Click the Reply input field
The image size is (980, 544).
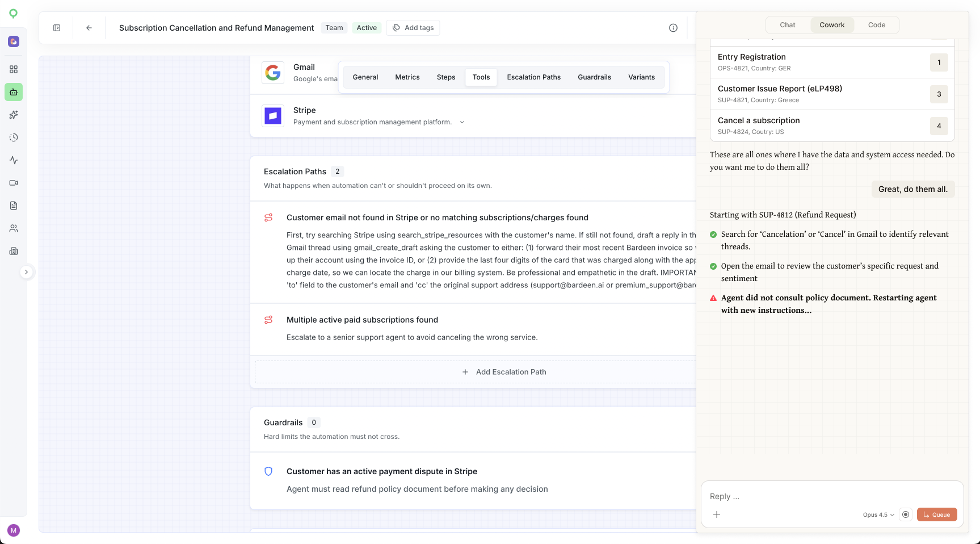(x=832, y=496)
